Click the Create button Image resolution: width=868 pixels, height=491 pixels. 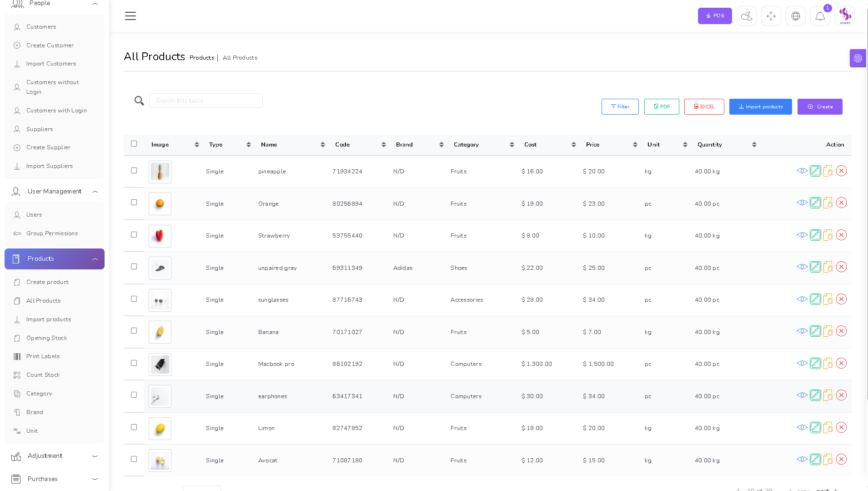click(x=819, y=107)
